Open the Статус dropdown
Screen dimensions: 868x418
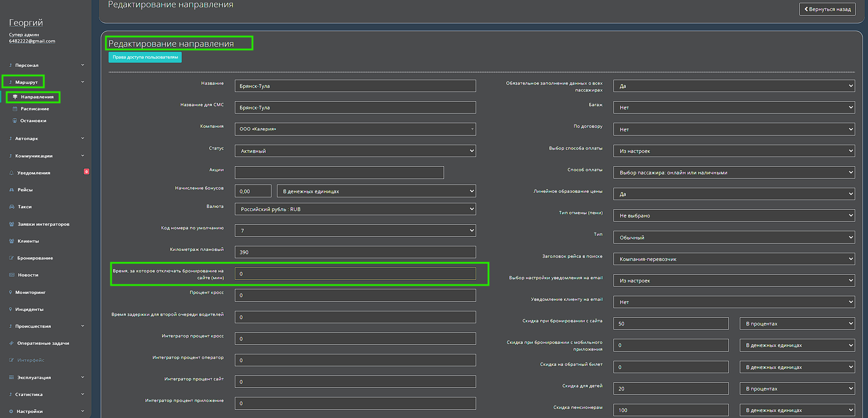[x=355, y=151]
